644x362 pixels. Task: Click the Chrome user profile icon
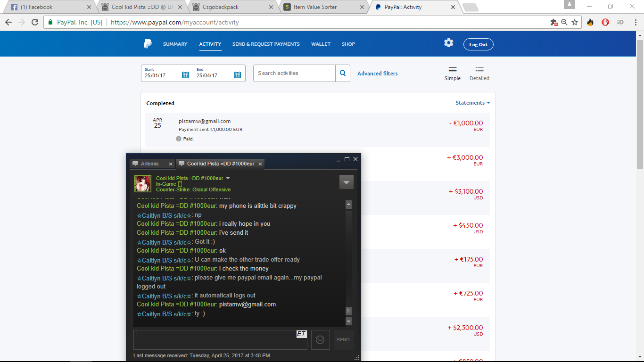point(570,4)
